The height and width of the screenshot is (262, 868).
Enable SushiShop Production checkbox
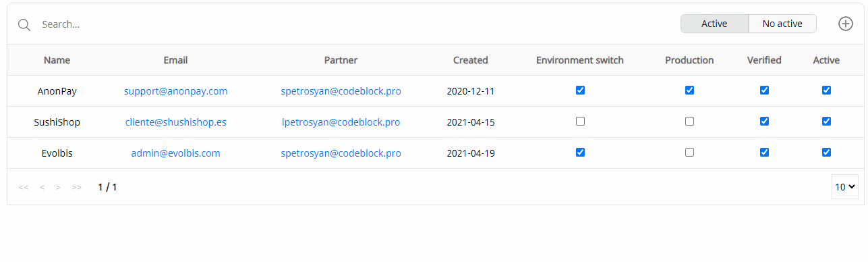coord(689,122)
